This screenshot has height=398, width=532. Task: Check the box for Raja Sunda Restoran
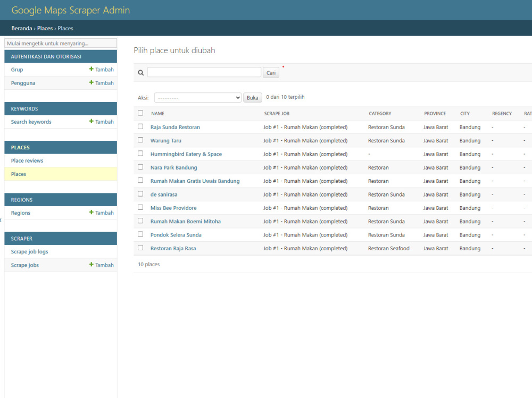pos(140,126)
